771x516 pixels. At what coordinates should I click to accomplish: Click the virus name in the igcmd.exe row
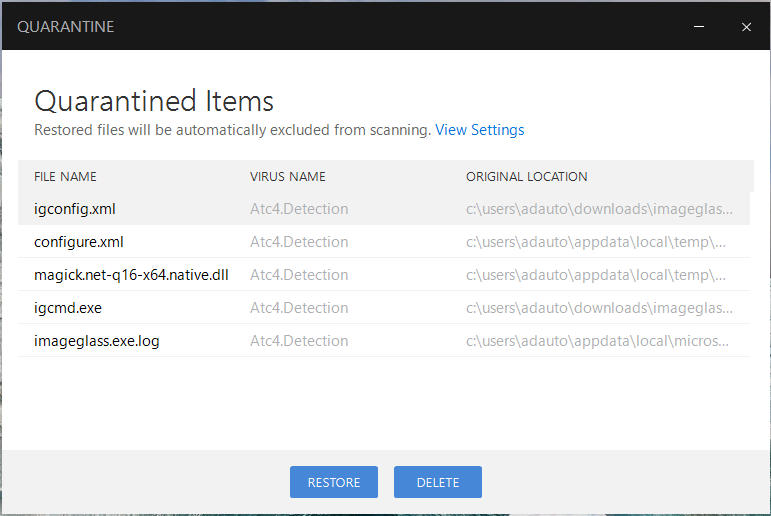(299, 308)
